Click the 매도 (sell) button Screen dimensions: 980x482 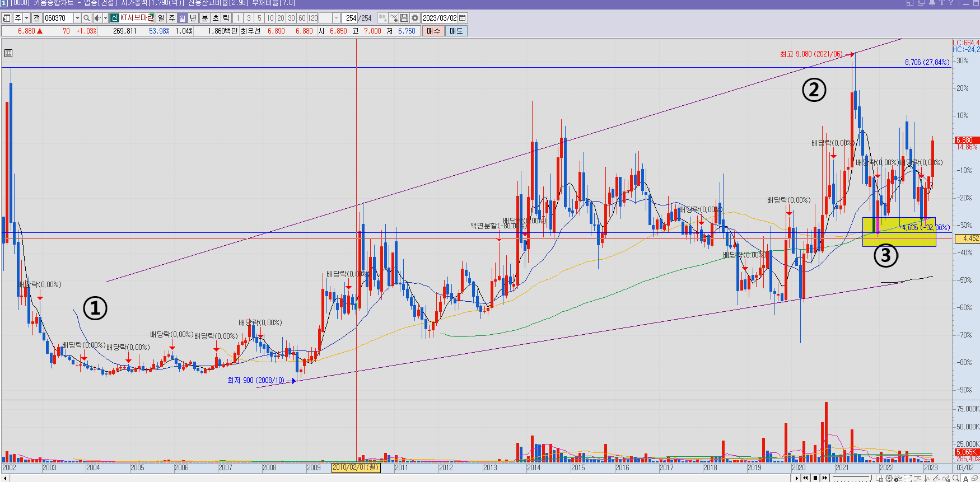pyautogui.click(x=456, y=31)
